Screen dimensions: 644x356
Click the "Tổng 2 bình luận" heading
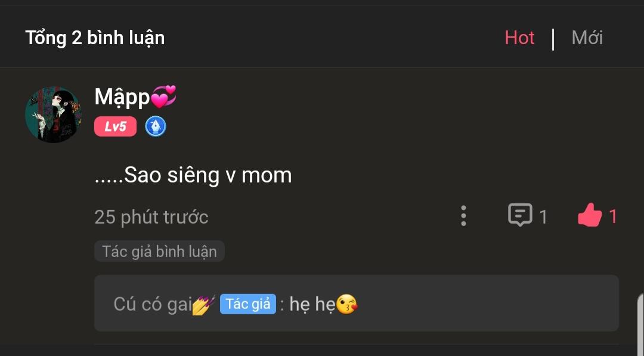click(95, 38)
